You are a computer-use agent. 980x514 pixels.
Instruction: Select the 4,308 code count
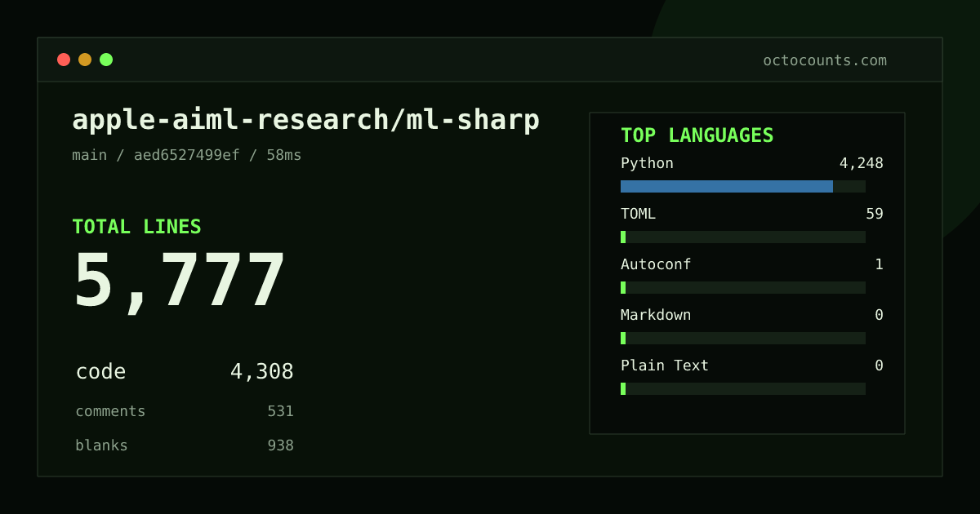click(261, 372)
